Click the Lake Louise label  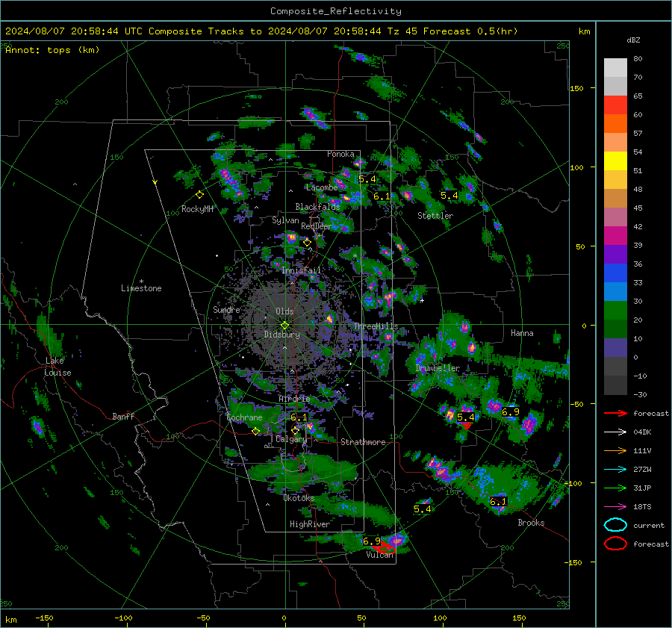(x=57, y=367)
